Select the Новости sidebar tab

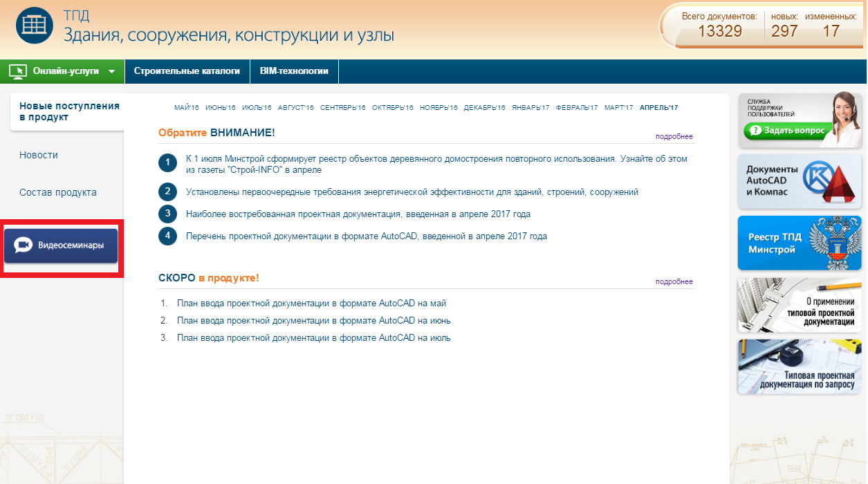tap(39, 156)
